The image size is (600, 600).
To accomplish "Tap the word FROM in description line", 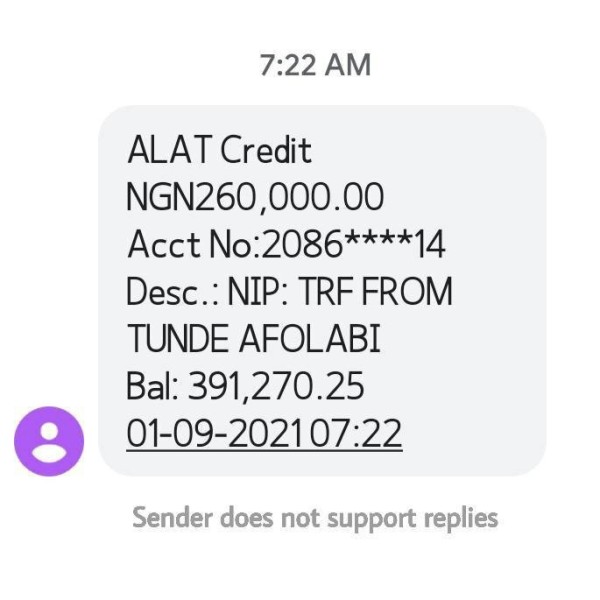I will [407, 291].
